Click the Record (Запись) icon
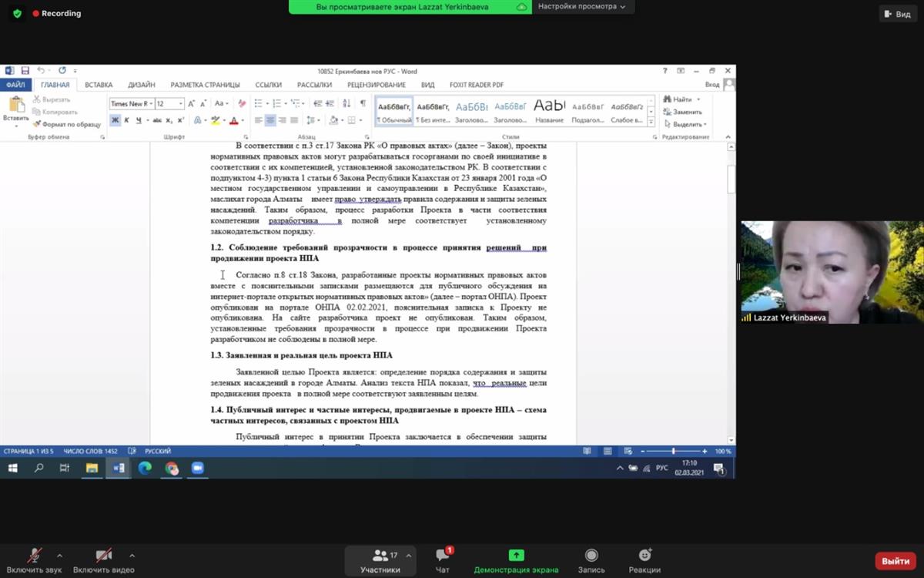 591,556
